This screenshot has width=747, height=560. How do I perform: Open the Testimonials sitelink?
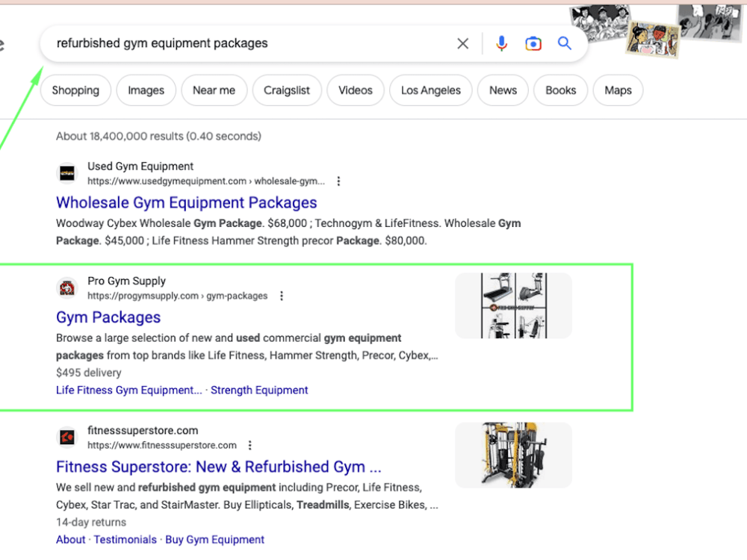coord(125,540)
